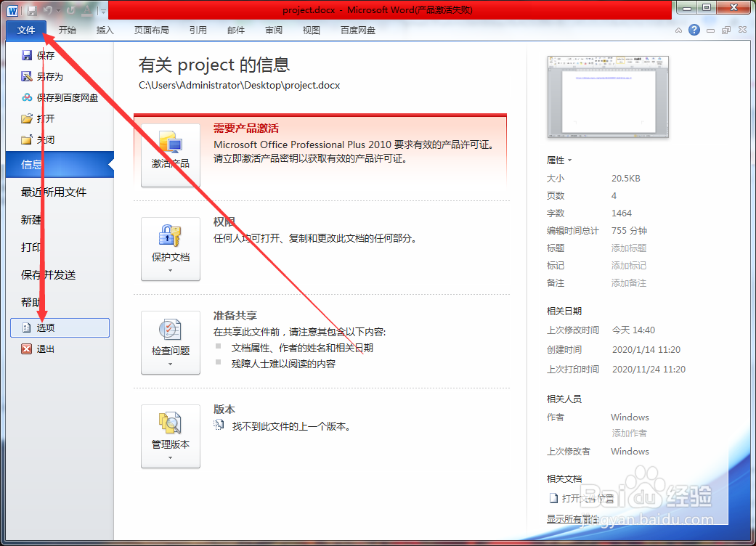
Task: Expand the 保护文档 dropdown arrow
Action: coord(170,272)
